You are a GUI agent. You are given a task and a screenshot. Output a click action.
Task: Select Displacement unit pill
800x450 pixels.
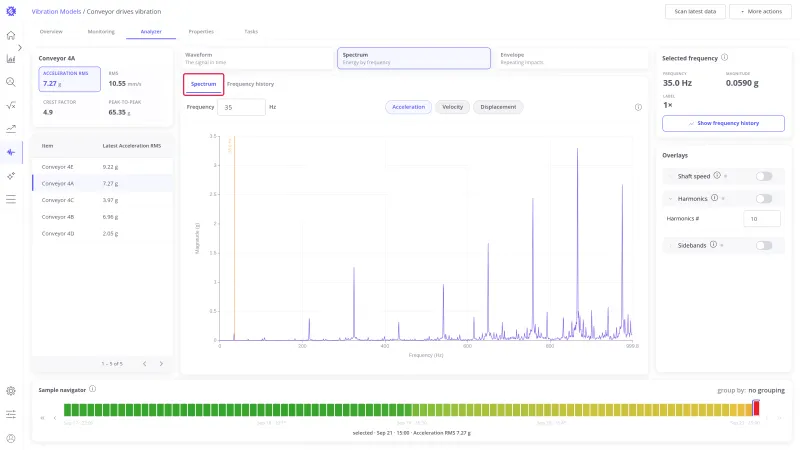(x=498, y=107)
